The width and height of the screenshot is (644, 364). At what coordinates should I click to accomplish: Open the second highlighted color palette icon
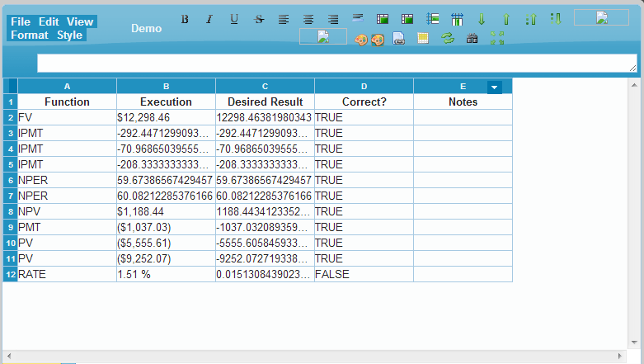click(378, 40)
